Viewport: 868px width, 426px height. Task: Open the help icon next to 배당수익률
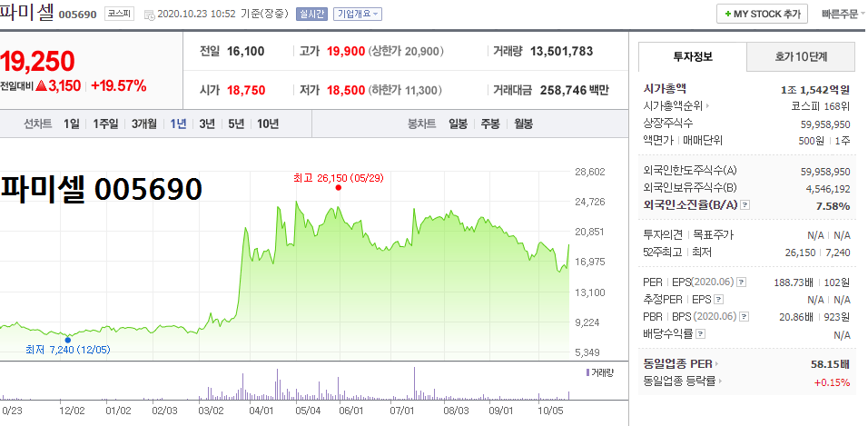(x=700, y=334)
